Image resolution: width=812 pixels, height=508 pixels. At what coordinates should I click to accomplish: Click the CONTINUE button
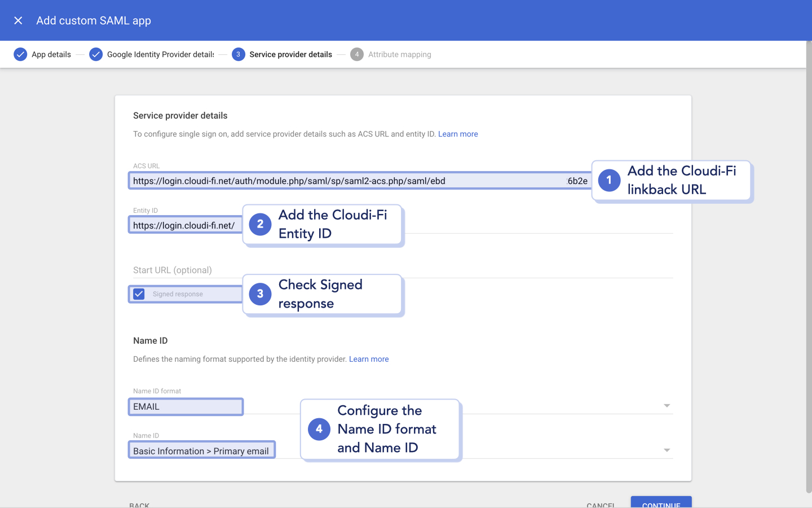point(661,504)
